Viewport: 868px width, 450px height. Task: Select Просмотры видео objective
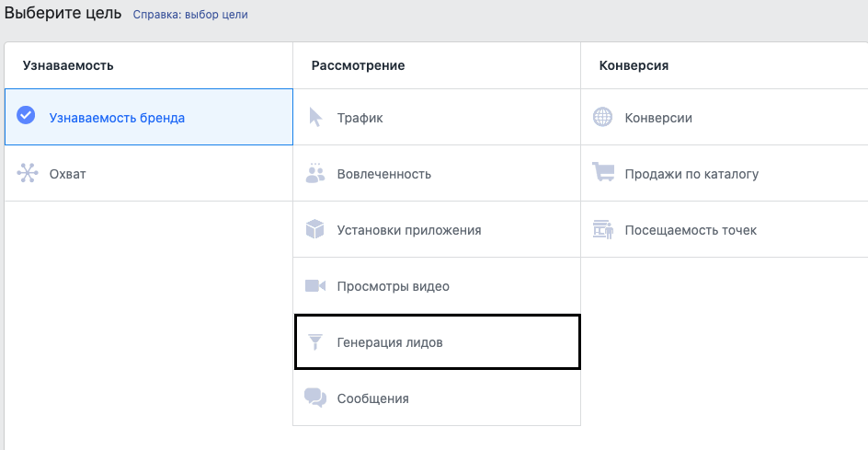pos(437,286)
